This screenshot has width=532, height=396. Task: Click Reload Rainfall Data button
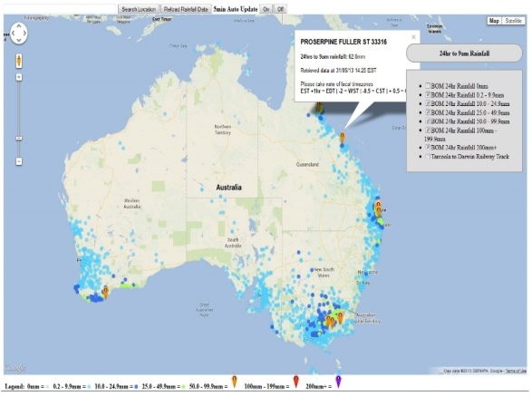click(186, 9)
